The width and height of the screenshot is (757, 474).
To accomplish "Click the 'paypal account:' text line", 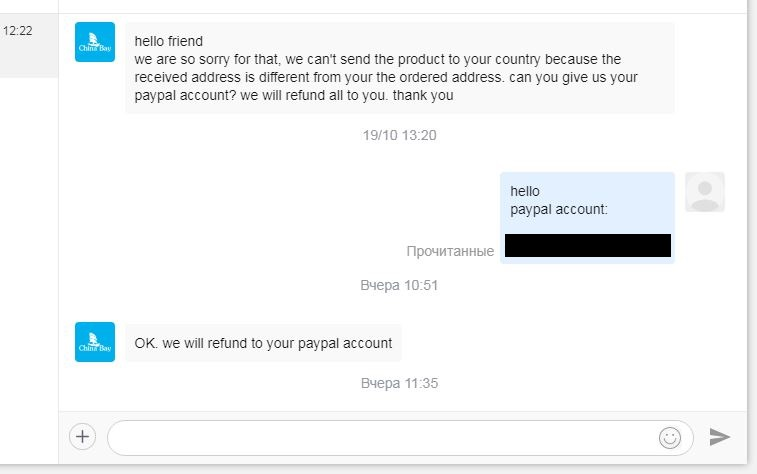I will click(x=559, y=209).
